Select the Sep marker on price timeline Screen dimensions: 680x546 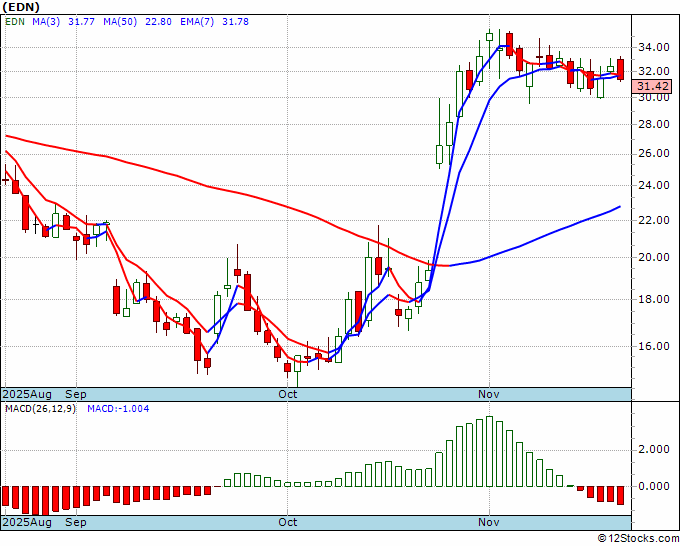76,394
